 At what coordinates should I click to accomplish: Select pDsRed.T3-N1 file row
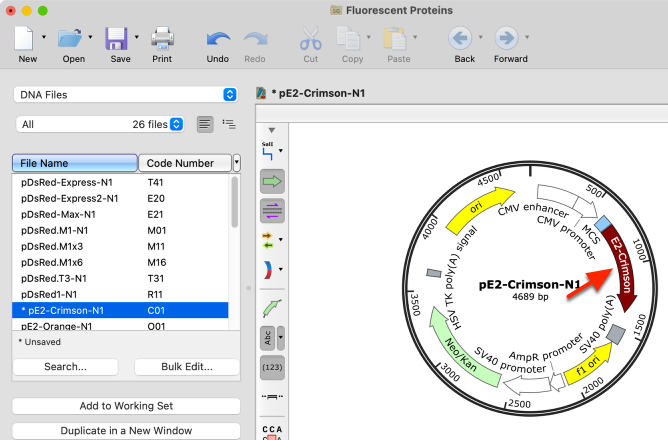120,279
